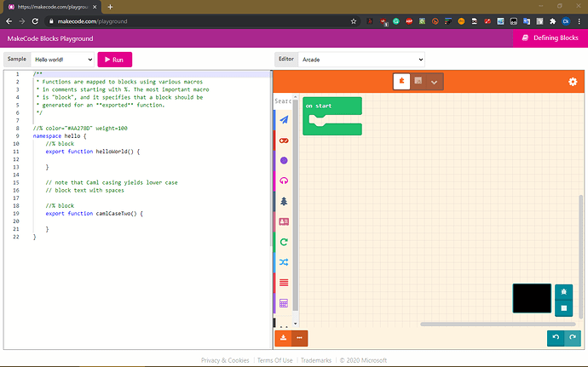Open the Sample dropdown Hello world!
Screen dimensions: 588x367
pos(62,60)
